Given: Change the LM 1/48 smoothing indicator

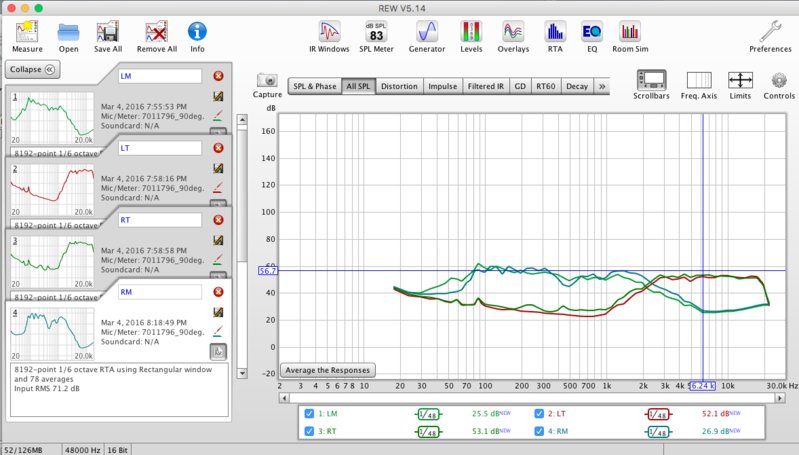Looking at the screenshot, I should click(x=429, y=414).
